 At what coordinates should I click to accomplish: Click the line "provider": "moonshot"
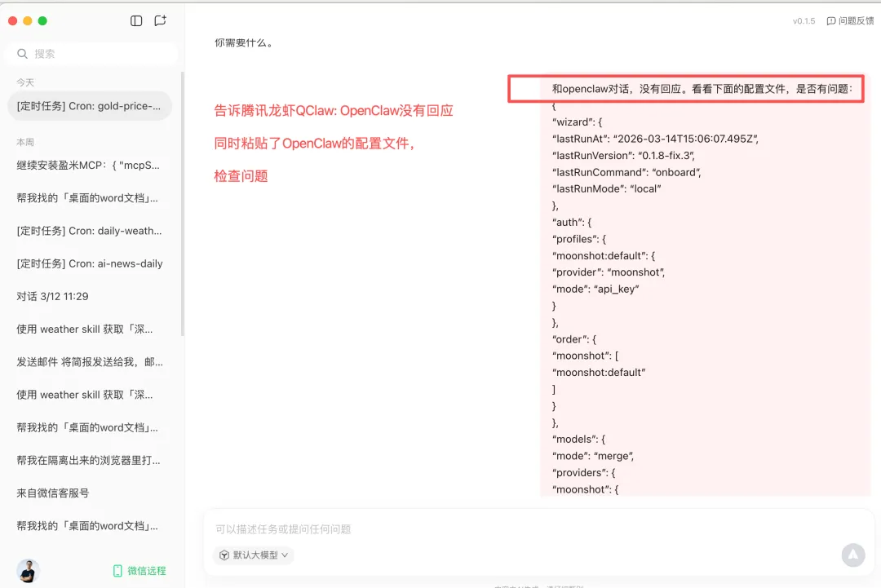click(x=609, y=272)
